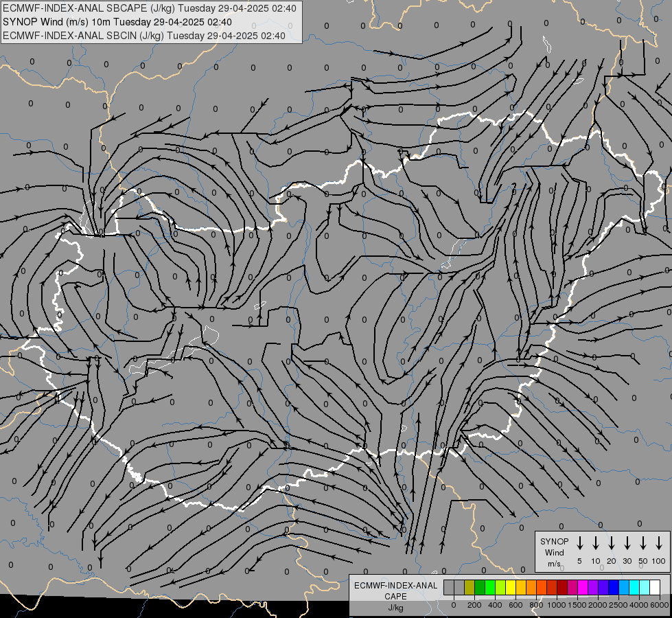Click the 2000 value on CAPE scale
Image resolution: width=672 pixels, height=618 pixels.
[x=598, y=605]
